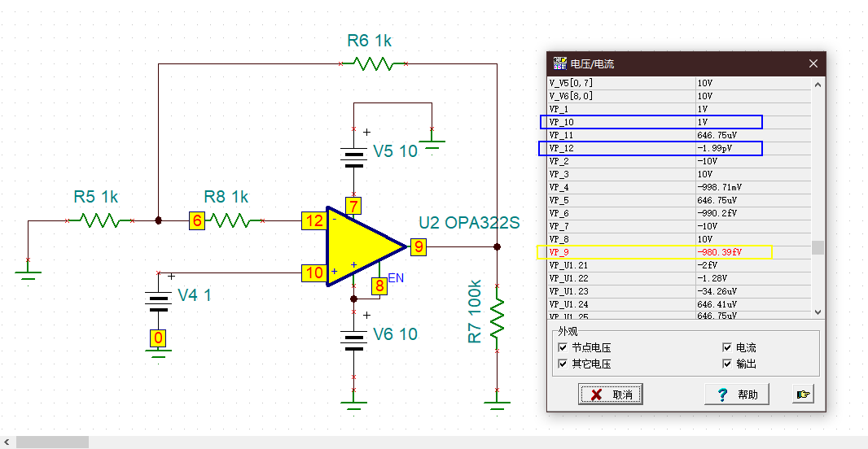Click node label 10 at non-inverting input
Screen dimensions: 868x449
(314, 272)
